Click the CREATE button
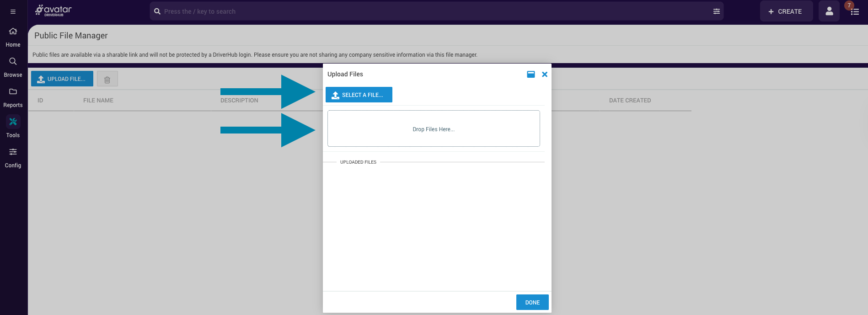This screenshot has width=868, height=315. 786,11
